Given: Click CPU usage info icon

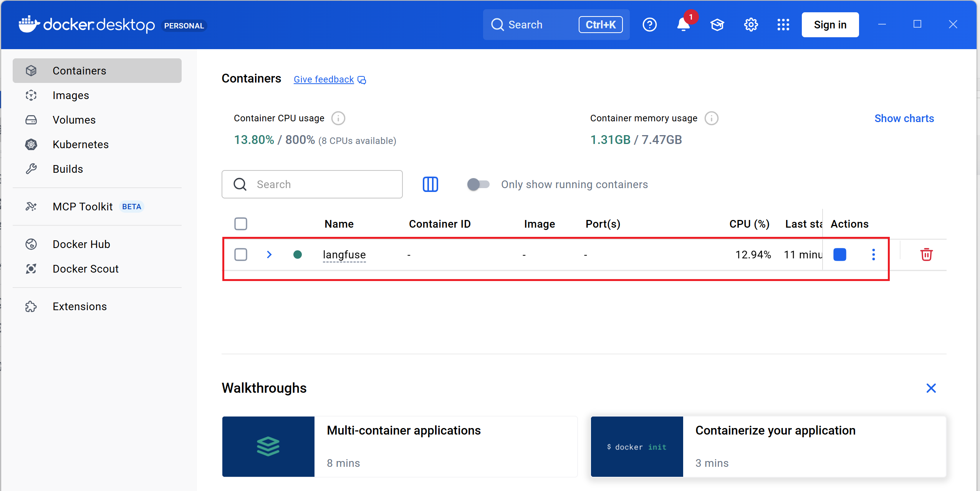Looking at the screenshot, I should point(338,118).
